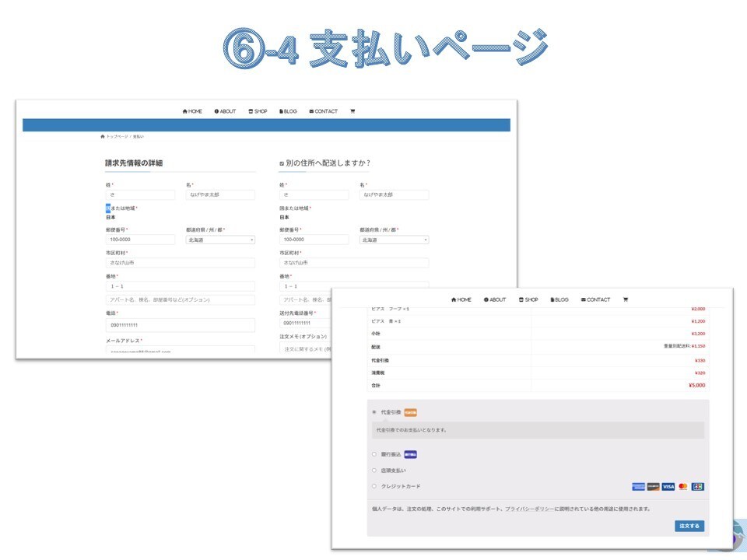This screenshot has width=747, height=560.
Task: Click the American Express card icon
Action: click(x=638, y=487)
